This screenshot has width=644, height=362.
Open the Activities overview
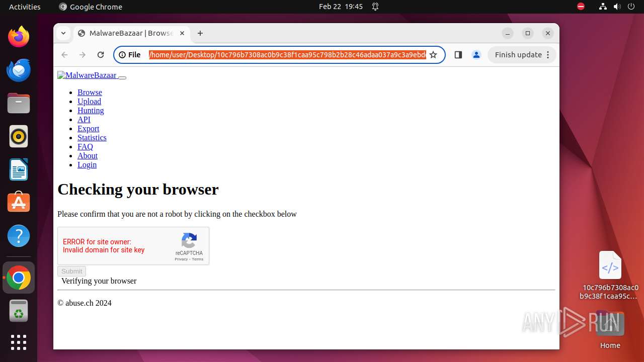[x=25, y=7]
